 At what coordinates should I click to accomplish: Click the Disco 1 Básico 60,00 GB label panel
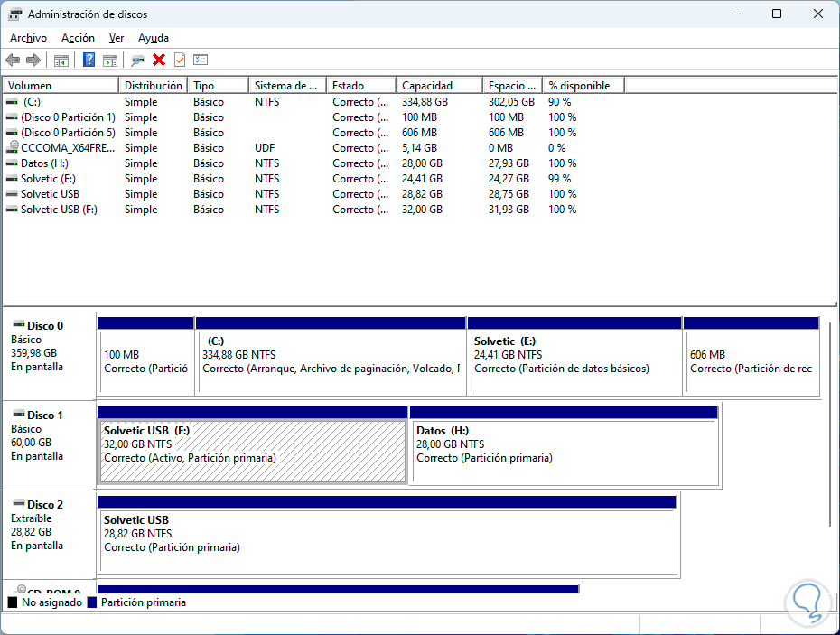(50, 445)
